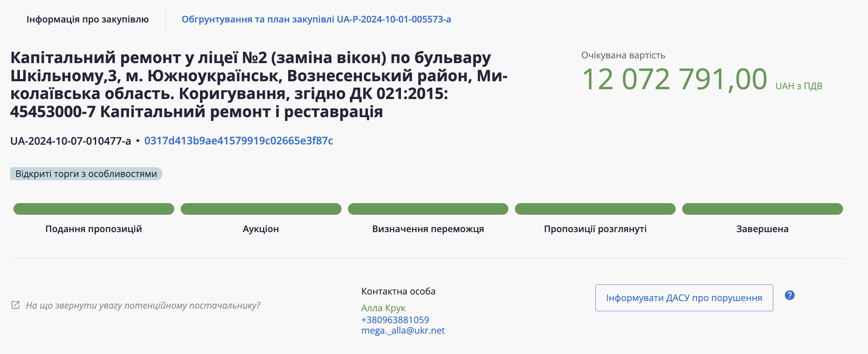Click the external link icon near supplier hint
868x354 pixels.
pyautogui.click(x=15, y=305)
